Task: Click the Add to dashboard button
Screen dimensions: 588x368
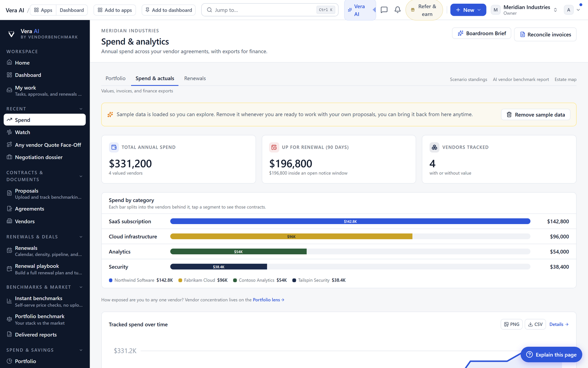Action: click(x=169, y=10)
